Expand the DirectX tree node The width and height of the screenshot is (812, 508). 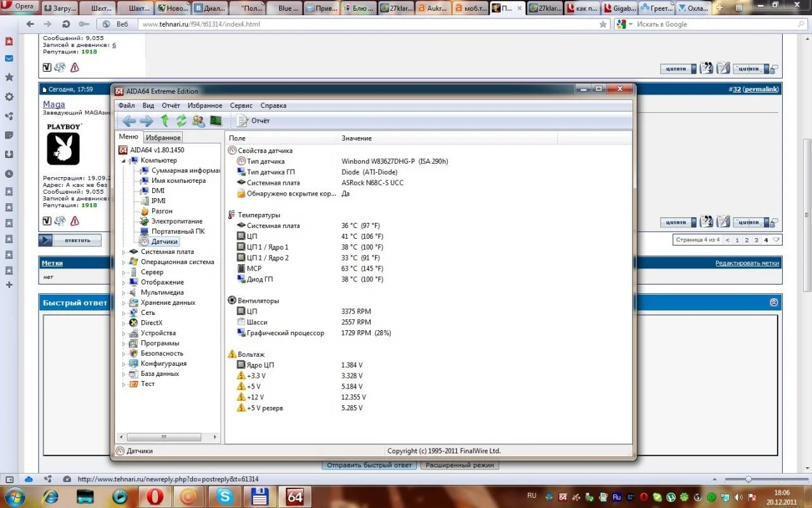click(124, 323)
